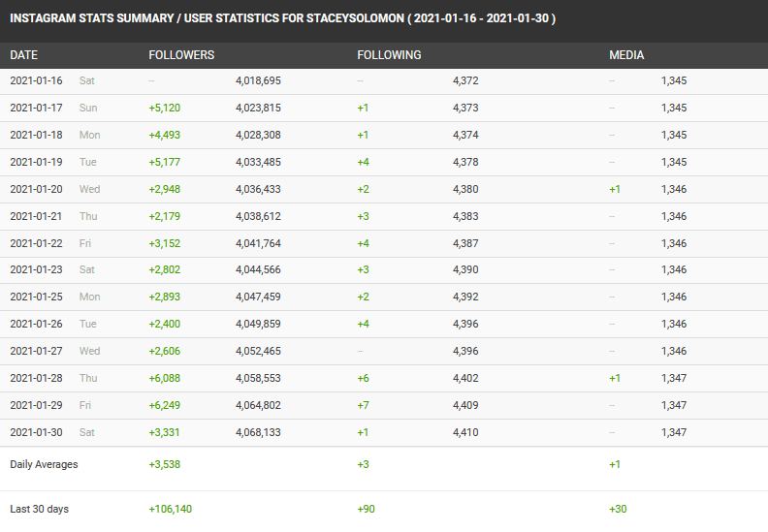Click follower gain +6,088
768x532 pixels.
[x=165, y=378]
